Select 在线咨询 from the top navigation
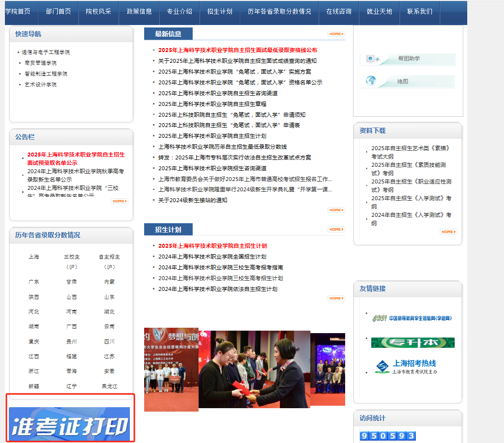Viewport: 504px width, 443px height. [339, 11]
